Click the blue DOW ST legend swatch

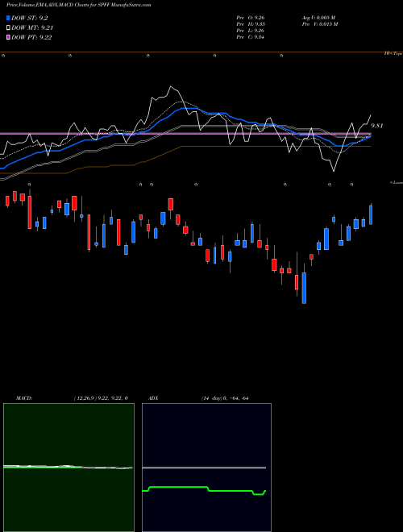coord(8,18)
